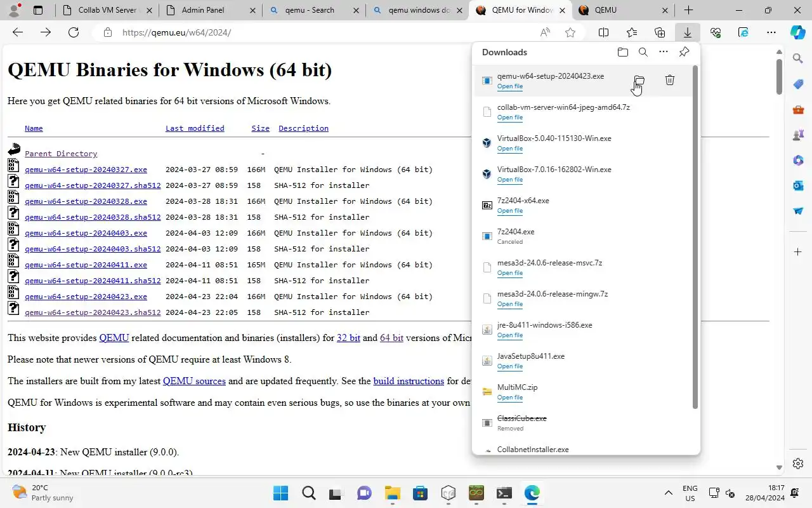Open Tab actions menu icon
Image resolution: width=812 pixels, height=508 pixels.
(38, 10)
